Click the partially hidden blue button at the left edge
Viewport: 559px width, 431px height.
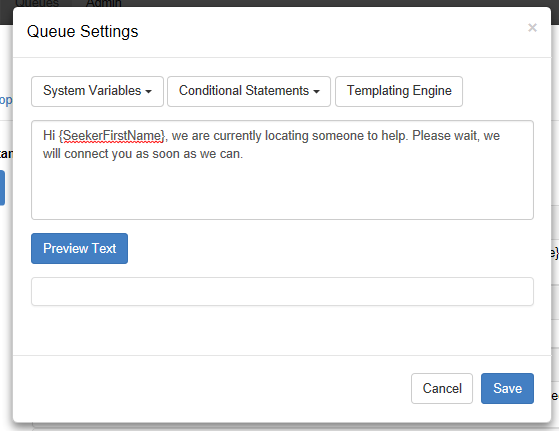point(2,188)
